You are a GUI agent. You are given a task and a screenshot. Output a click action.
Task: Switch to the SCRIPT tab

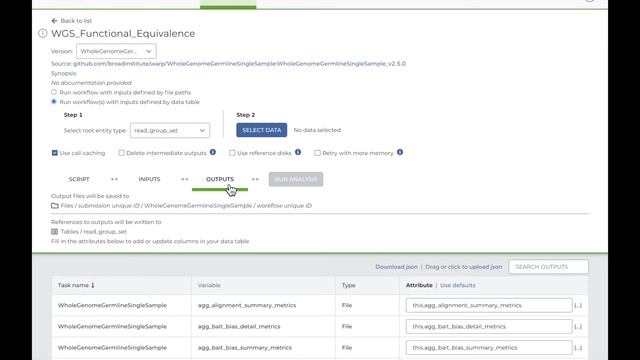coord(79,179)
